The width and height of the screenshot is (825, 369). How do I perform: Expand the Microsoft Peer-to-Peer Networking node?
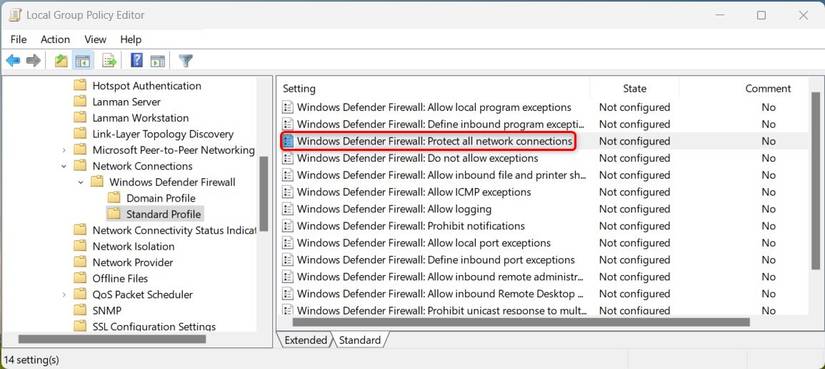64,150
